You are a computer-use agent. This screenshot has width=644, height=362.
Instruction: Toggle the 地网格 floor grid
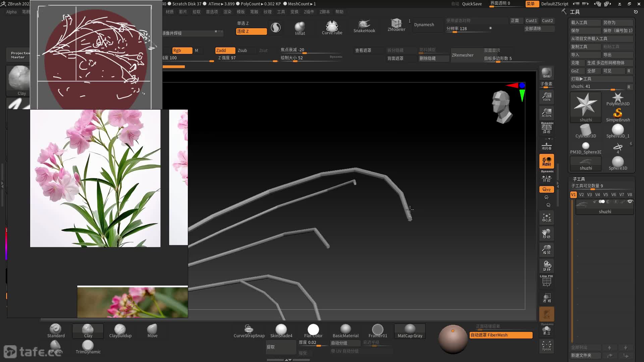click(x=546, y=146)
